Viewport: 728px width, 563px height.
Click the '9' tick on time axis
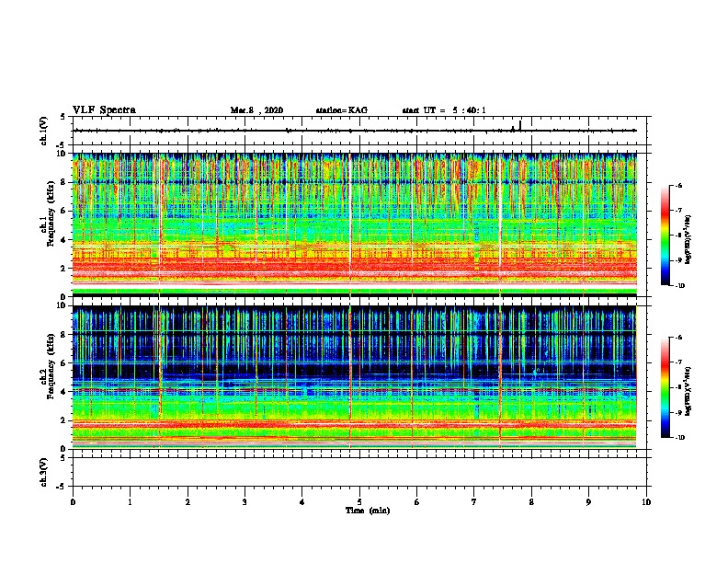588,502
